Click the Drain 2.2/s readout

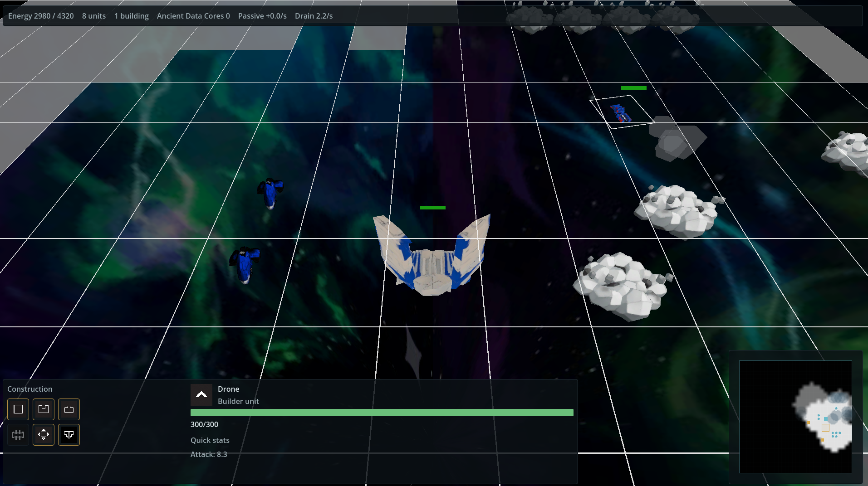tap(314, 16)
